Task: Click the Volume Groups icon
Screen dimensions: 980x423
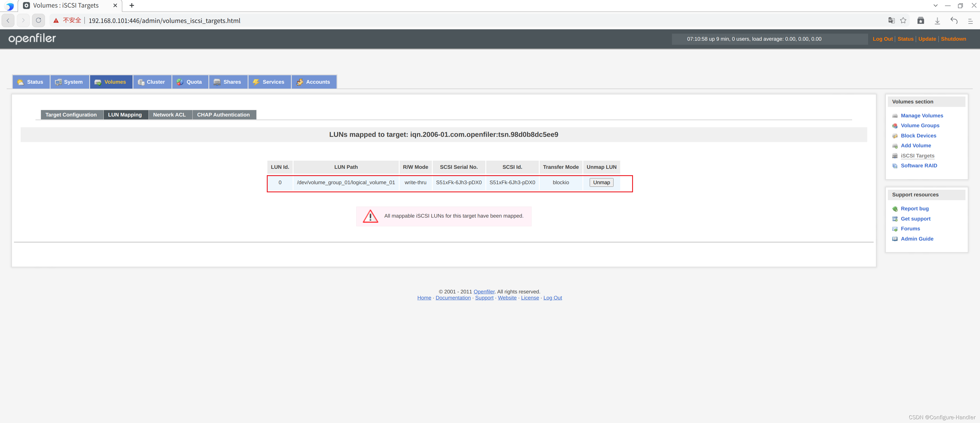Action: pyautogui.click(x=895, y=126)
